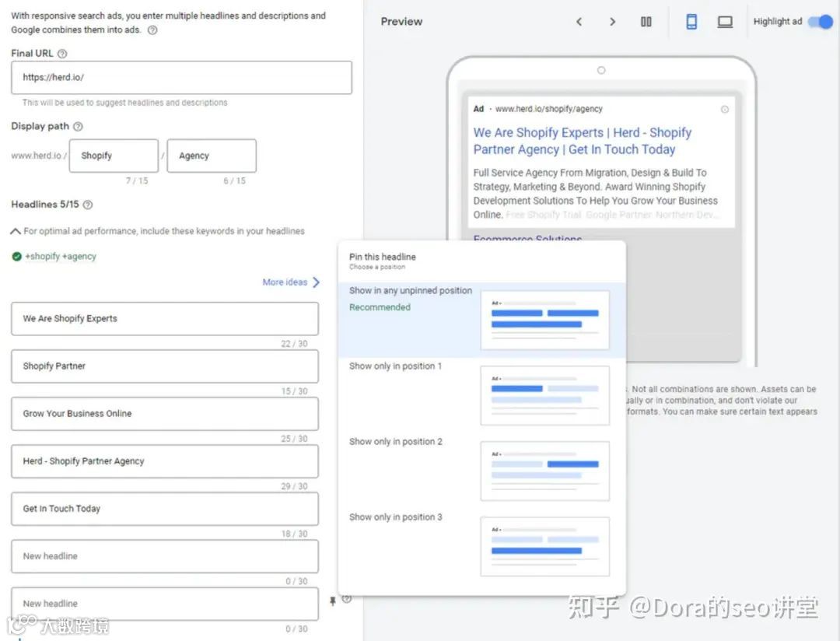The width and height of the screenshot is (840, 641).
Task: Click '29 / 30' character counter
Action: point(294,487)
